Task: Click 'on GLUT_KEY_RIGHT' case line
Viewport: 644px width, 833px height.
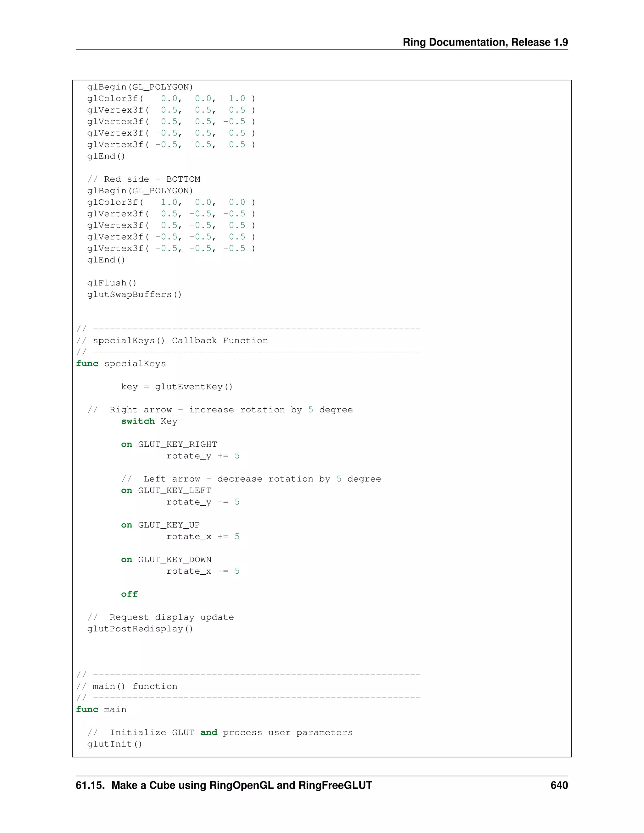Action: (x=169, y=444)
